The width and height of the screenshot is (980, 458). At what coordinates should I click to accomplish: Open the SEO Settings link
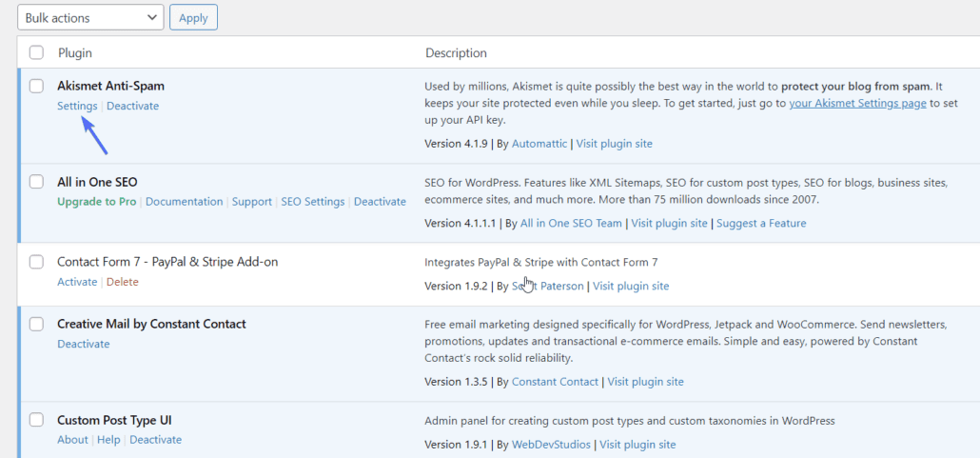coord(312,202)
